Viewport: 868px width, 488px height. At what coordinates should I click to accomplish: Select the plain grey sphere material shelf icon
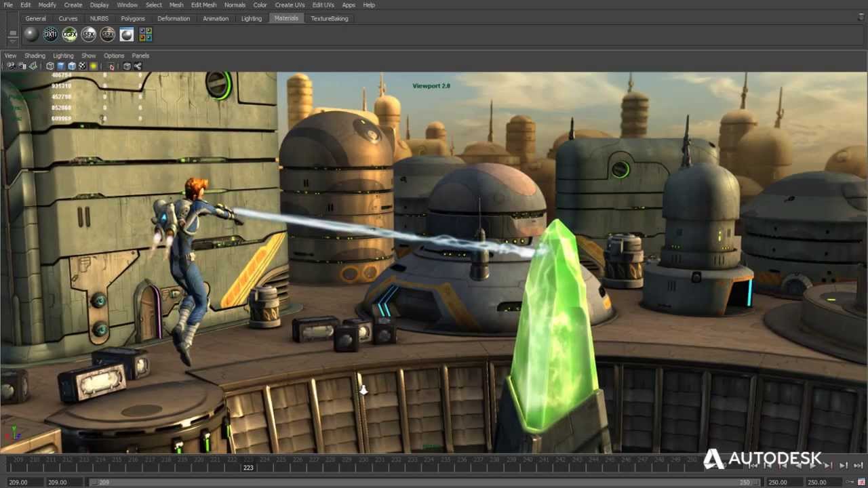click(x=31, y=34)
